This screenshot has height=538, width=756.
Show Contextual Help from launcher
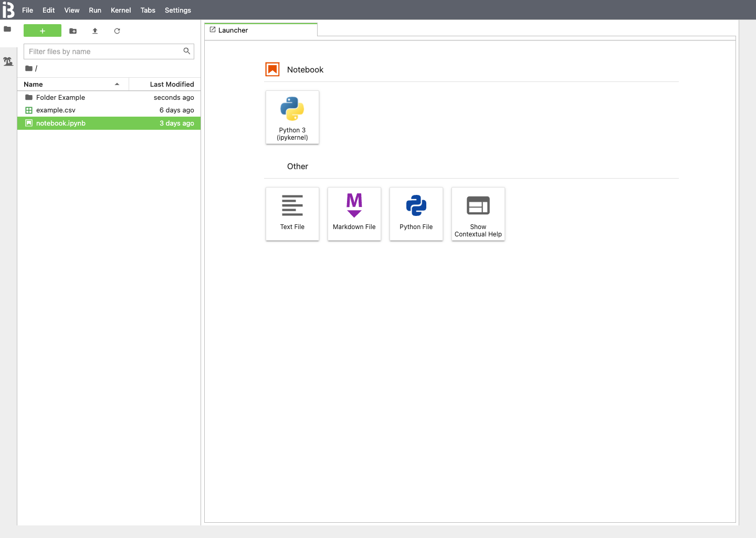478,214
